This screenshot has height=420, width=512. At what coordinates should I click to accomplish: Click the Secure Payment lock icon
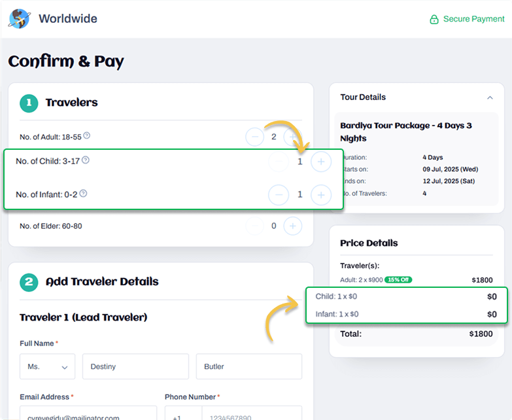[434, 19]
